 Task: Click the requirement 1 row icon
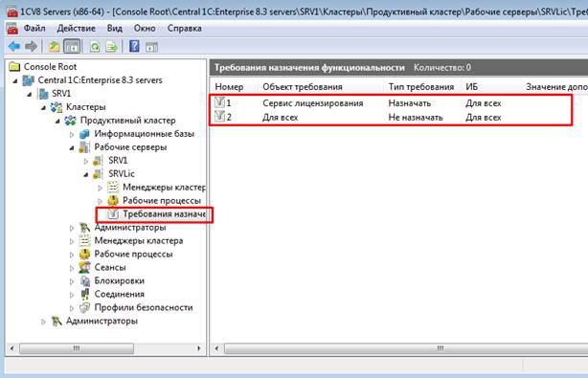click(x=219, y=101)
